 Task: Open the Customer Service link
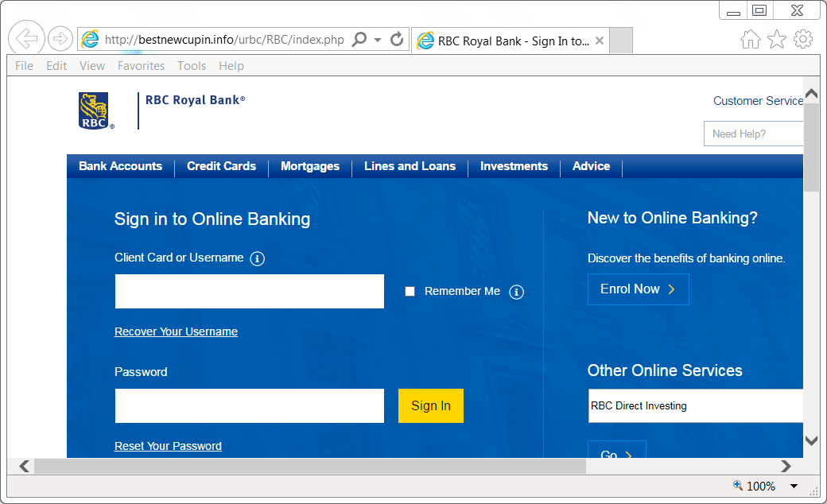(x=758, y=101)
